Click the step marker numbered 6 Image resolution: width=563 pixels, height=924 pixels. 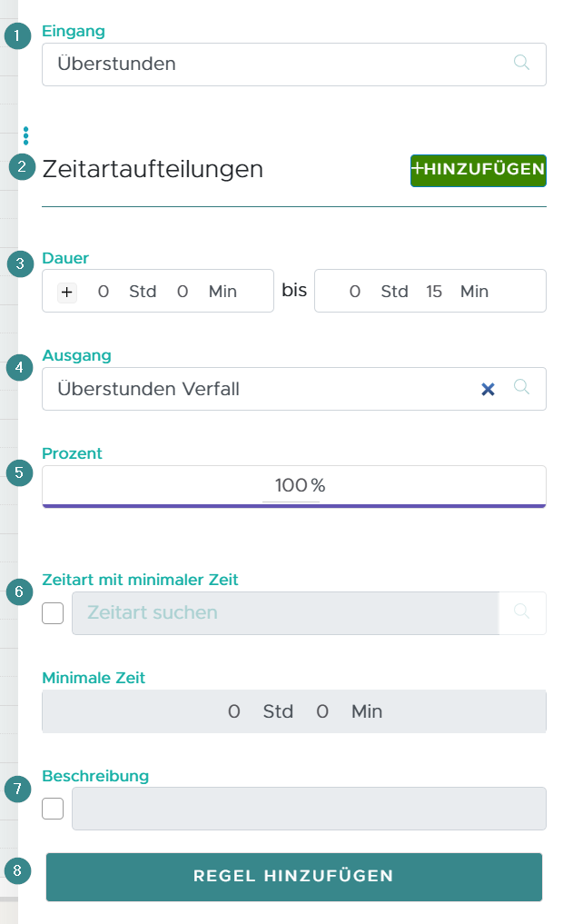[18, 591]
